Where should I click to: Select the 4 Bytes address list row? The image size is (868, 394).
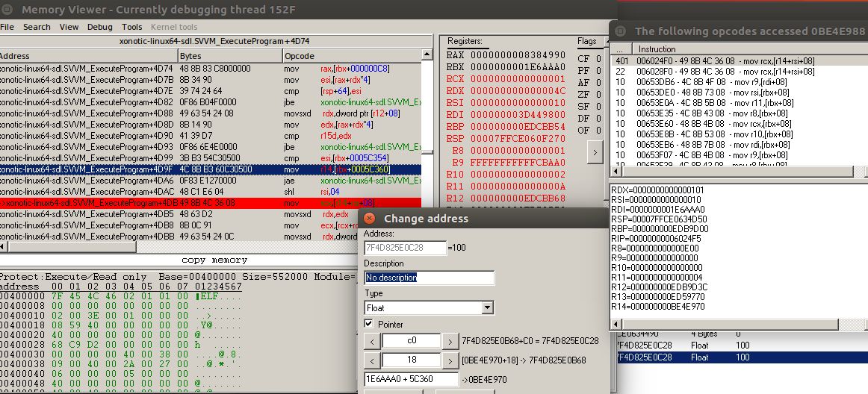click(741, 334)
